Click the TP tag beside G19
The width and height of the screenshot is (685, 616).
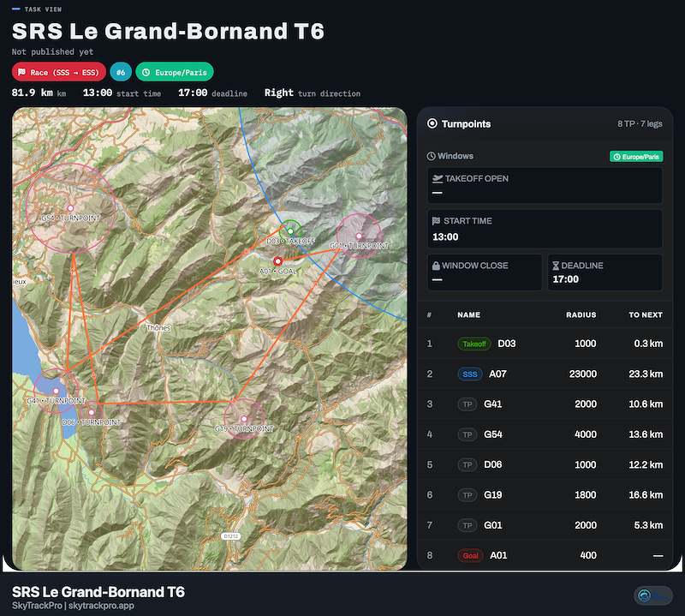pyautogui.click(x=467, y=495)
